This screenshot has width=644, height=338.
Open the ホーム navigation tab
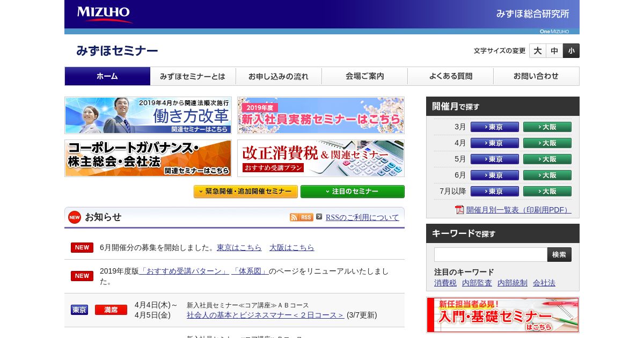tap(107, 76)
